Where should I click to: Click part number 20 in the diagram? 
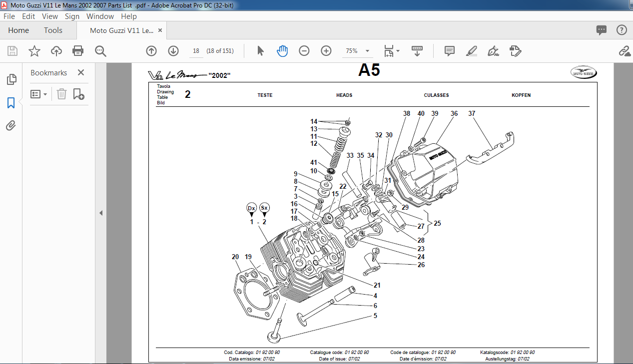pos(235,257)
